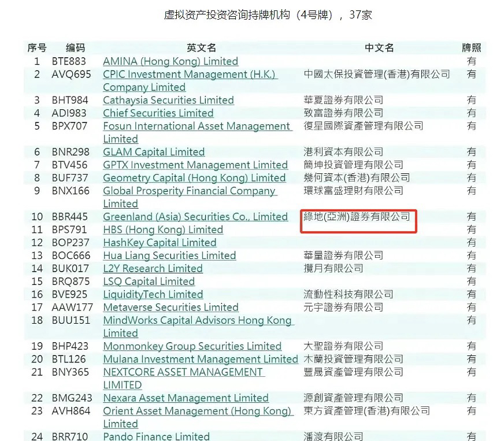Open HBS (Hong Kong) Limited link
The width and height of the screenshot is (504, 441).
162,229
